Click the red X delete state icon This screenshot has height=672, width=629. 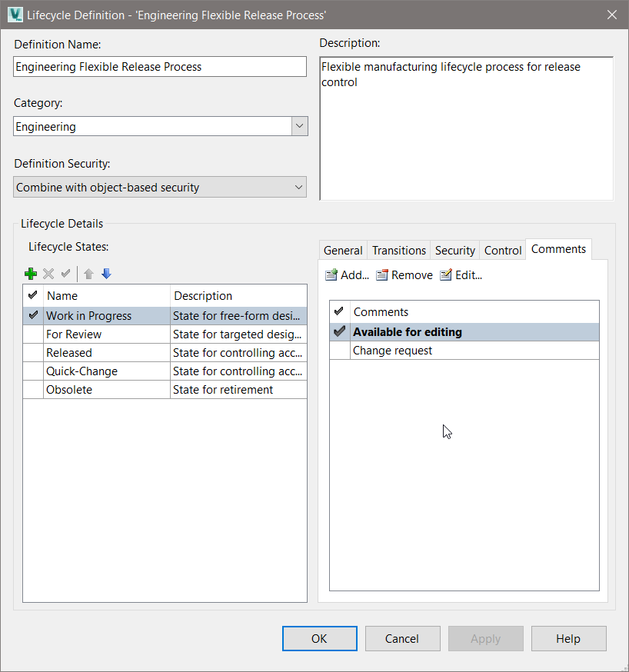[x=48, y=274]
